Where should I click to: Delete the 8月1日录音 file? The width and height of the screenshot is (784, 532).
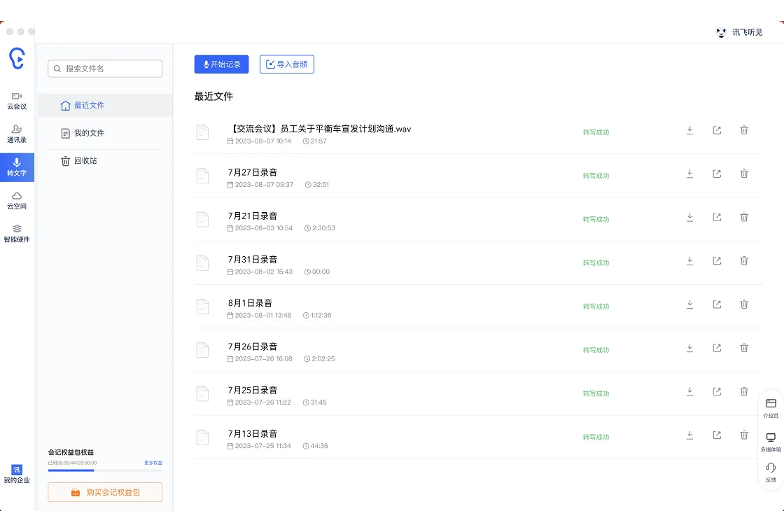point(744,304)
